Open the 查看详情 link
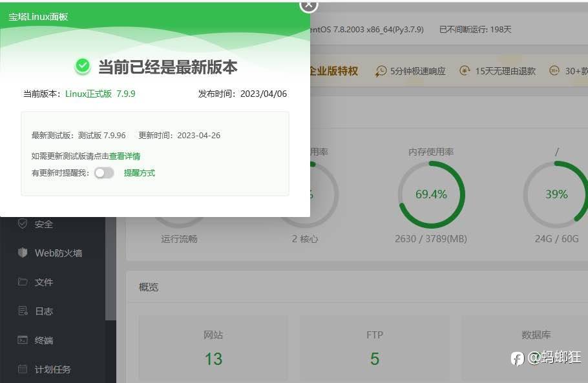 (x=125, y=156)
